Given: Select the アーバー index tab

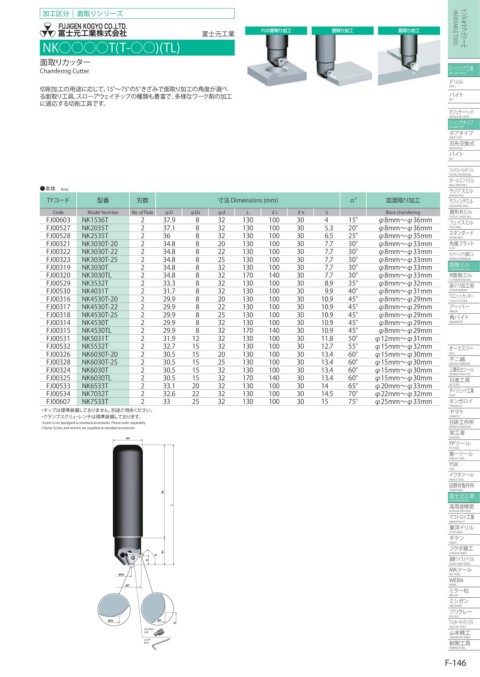Looking at the screenshot, I should 463,308.
